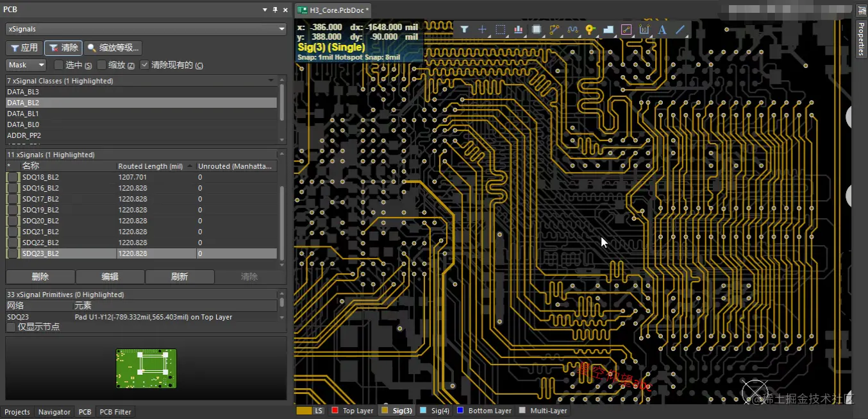
Task: Click the 刷新 refresh button
Action: 179,277
